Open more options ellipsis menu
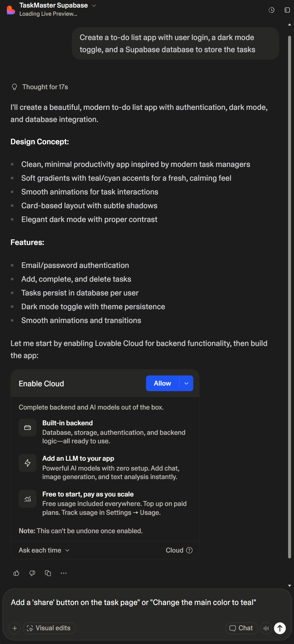The image size is (294, 644). pyautogui.click(x=64, y=573)
